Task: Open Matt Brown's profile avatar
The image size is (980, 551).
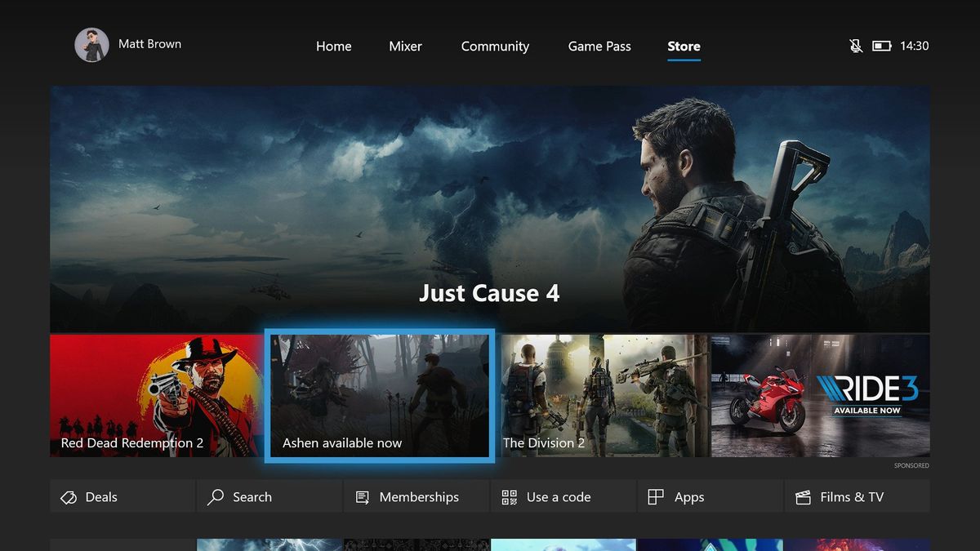Action: point(91,45)
